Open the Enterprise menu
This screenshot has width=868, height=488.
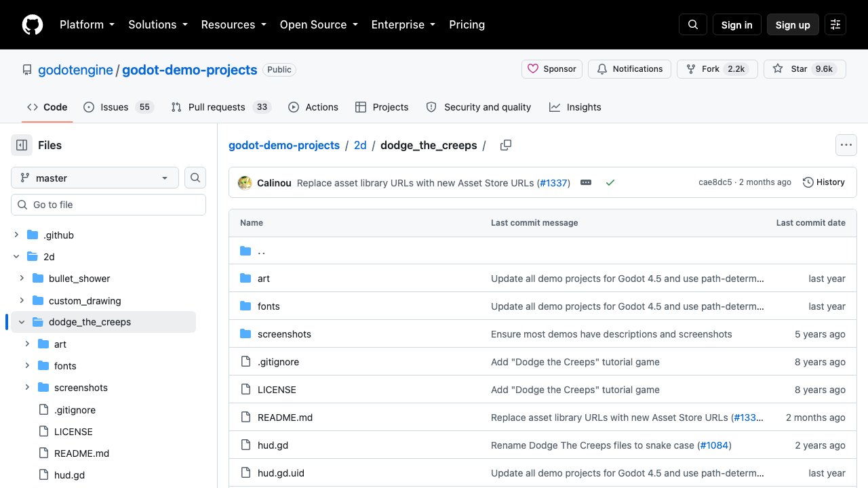click(x=403, y=24)
